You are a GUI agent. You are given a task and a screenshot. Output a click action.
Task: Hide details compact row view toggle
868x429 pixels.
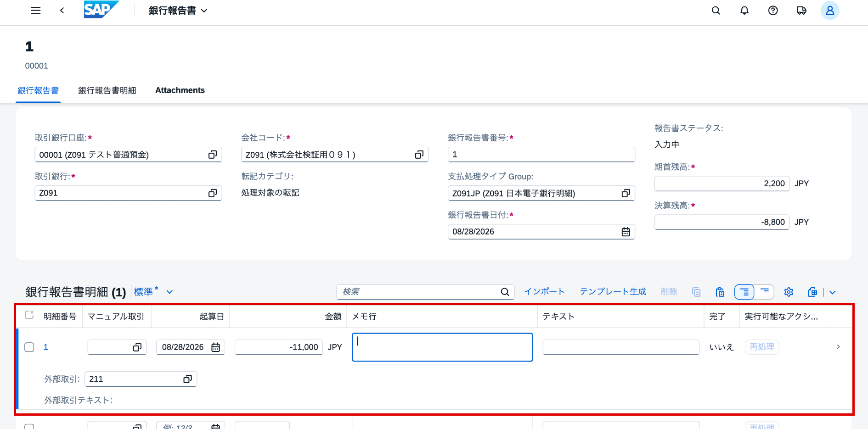pyautogui.click(x=764, y=292)
